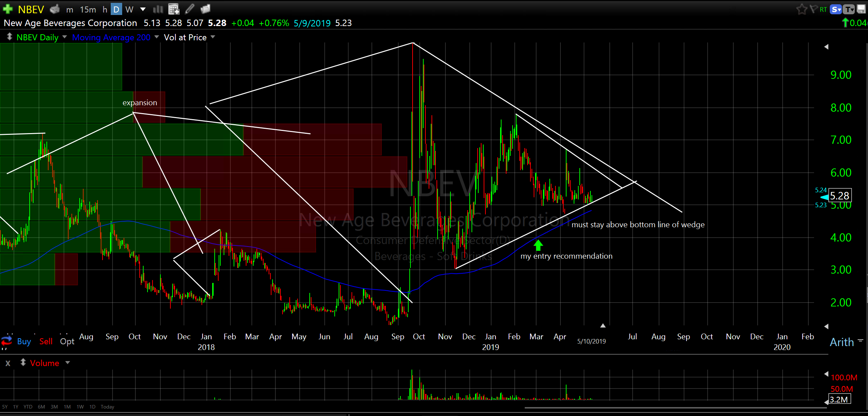Click the blue Buy button
This screenshot has width=868, height=416.
coord(24,341)
